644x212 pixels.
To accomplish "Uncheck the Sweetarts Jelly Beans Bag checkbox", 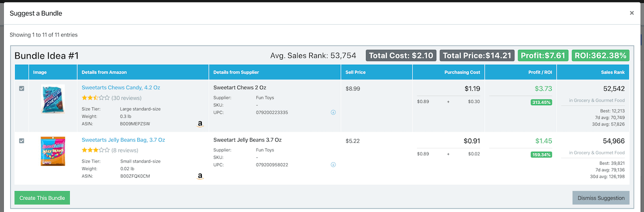I will (x=21, y=141).
